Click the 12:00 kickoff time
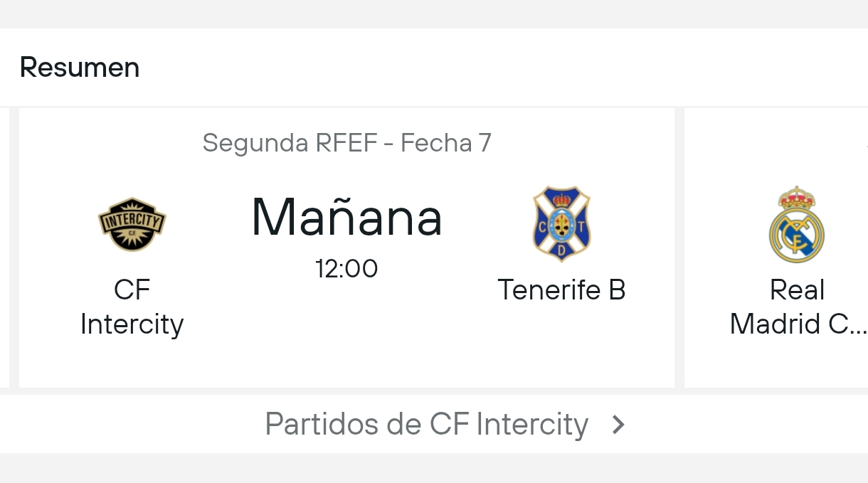The height and width of the screenshot is (483, 868). coord(347,268)
